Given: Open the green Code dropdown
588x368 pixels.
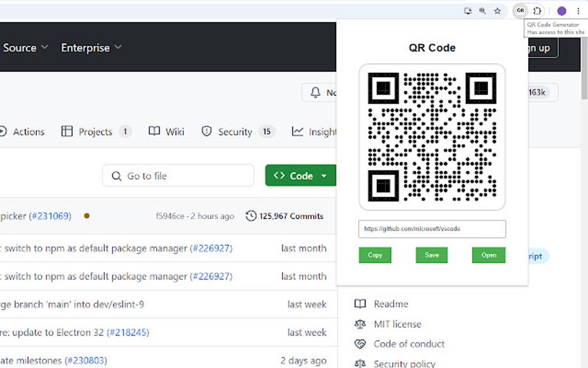Looking at the screenshot, I should tap(300, 175).
